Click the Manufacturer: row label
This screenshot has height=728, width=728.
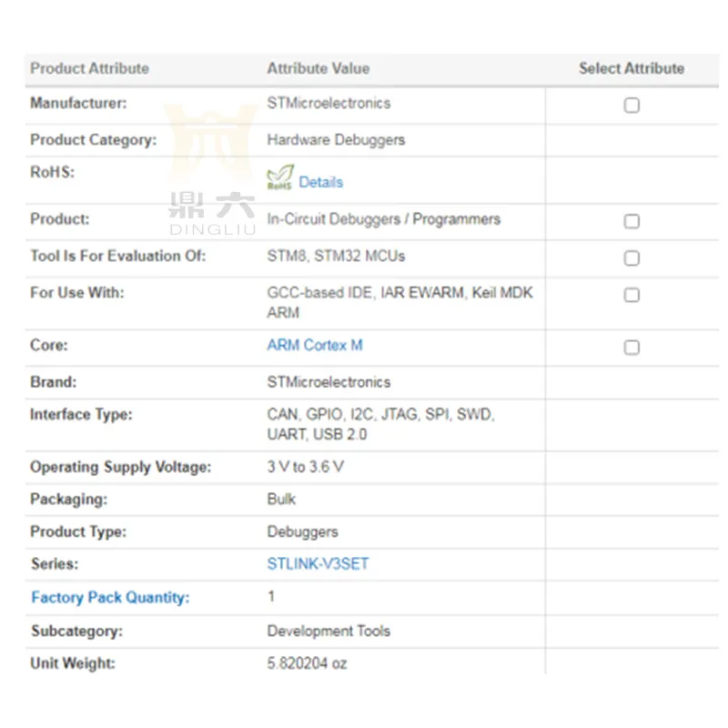pos(78,103)
